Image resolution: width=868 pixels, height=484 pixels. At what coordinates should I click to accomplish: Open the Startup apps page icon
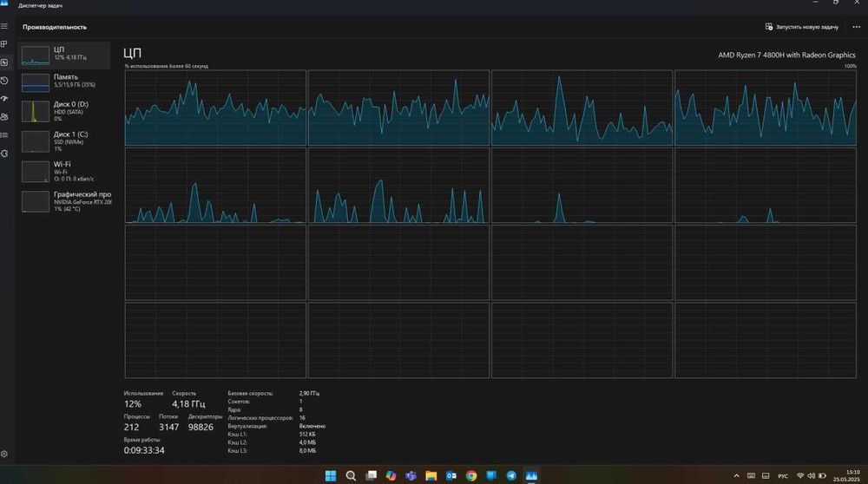(4, 99)
